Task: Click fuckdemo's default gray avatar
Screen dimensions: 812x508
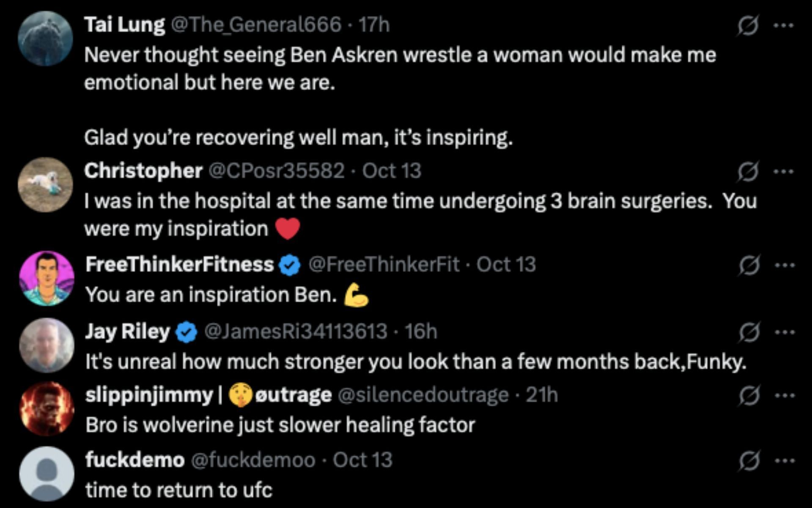Action: click(x=47, y=474)
